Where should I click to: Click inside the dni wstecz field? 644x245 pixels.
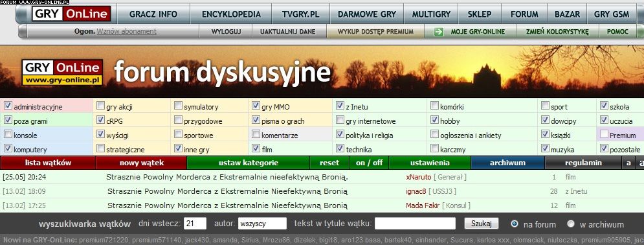point(195,224)
